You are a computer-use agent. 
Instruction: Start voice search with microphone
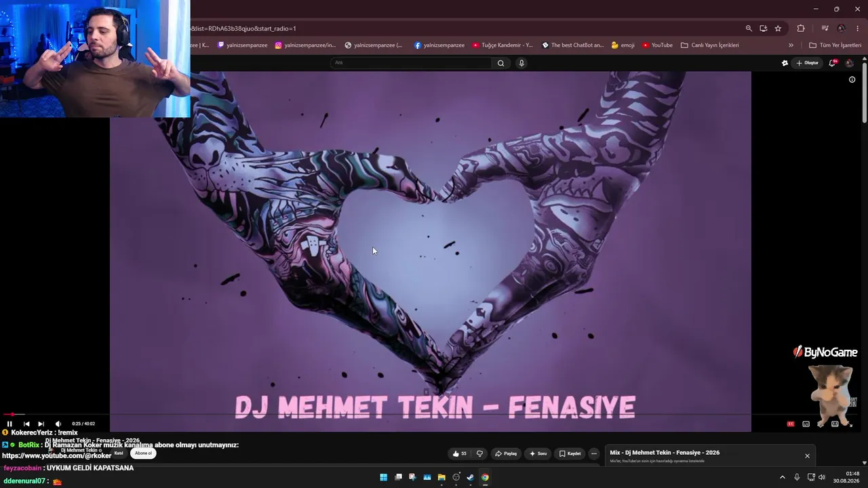521,63
